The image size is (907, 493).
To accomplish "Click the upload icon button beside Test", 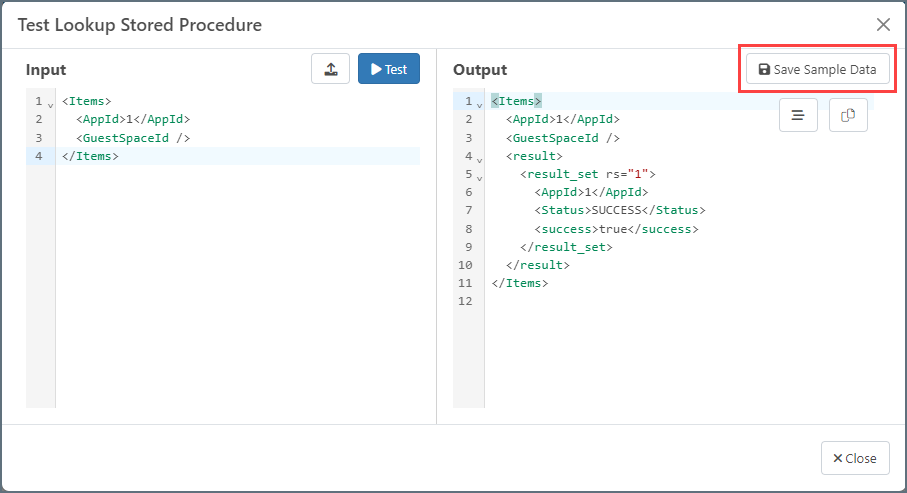I will (x=330, y=69).
